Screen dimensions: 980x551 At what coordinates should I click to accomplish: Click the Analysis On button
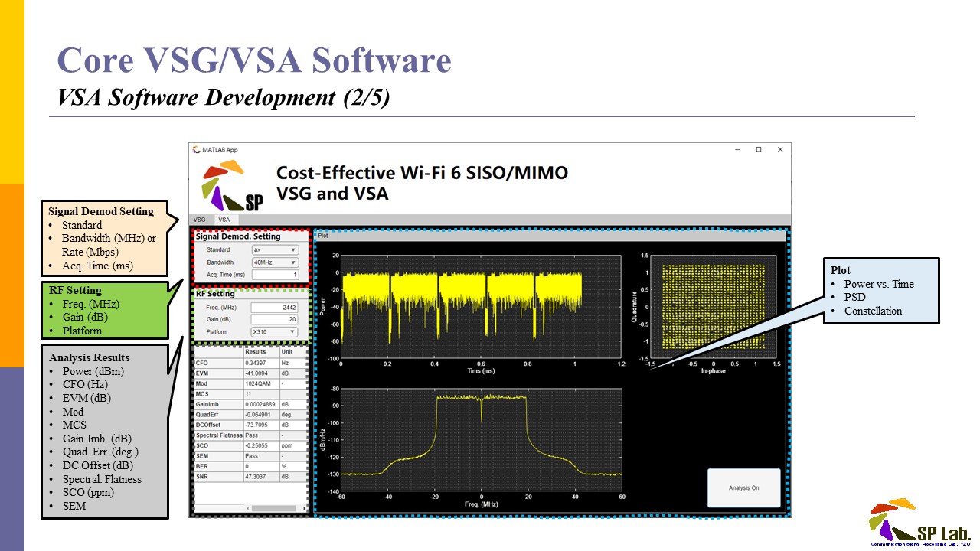(x=743, y=487)
